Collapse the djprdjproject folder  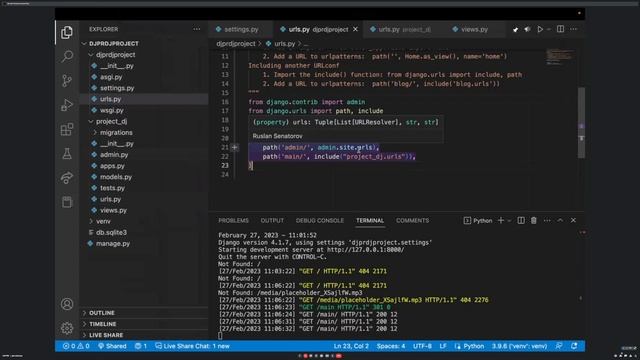tap(91, 55)
